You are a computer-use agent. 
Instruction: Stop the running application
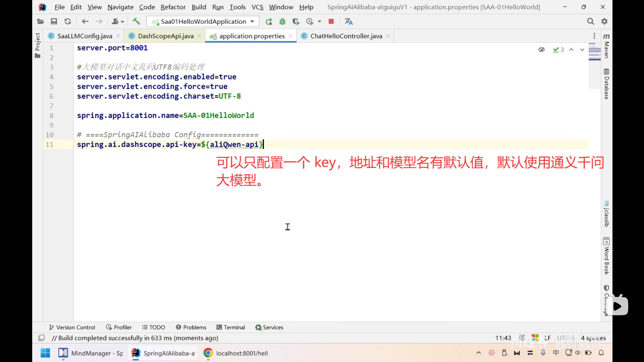coord(331,21)
